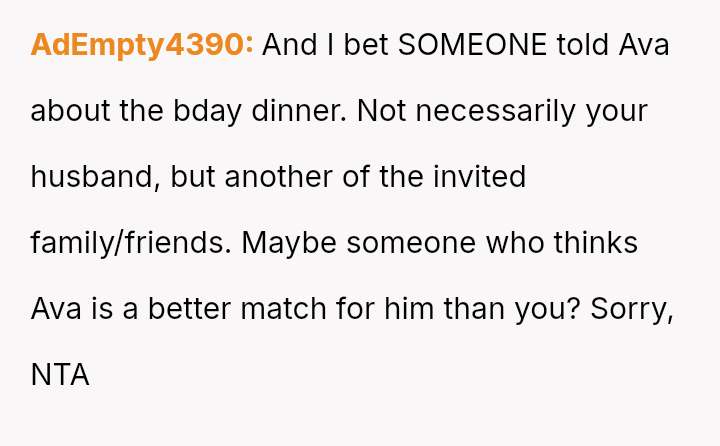Click the text family/friends
This screenshot has height=446, width=720.
click(x=130, y=243)
